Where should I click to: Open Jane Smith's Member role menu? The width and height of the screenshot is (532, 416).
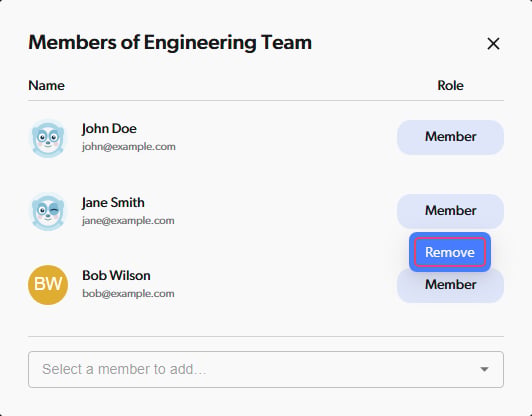(x=450, y=211)
